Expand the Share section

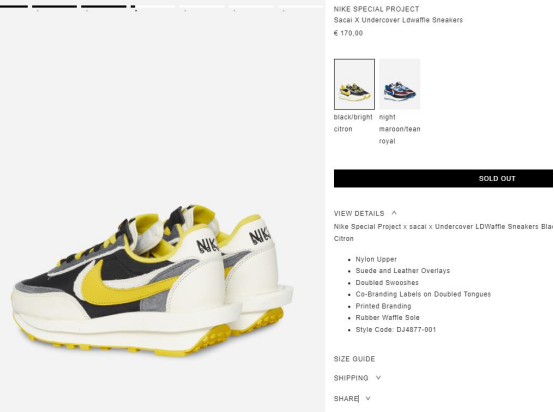pyautogui.click(x=346, y=399)
